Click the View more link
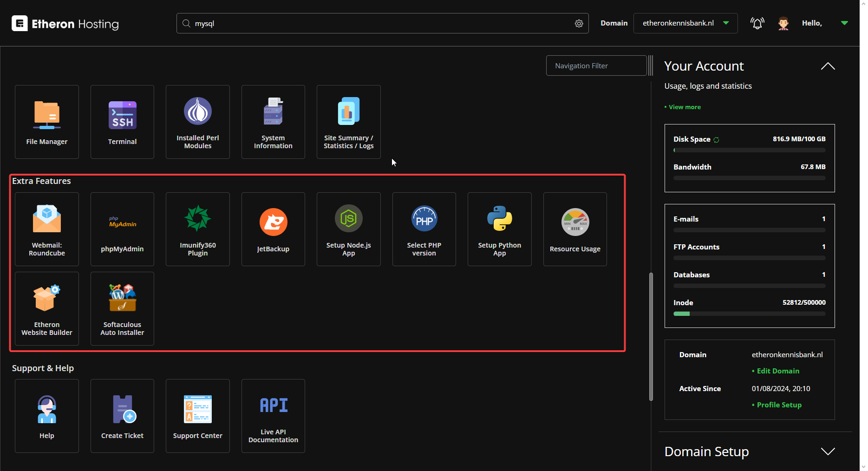This screenshot has width=868, height=471. tap(685, 107)
